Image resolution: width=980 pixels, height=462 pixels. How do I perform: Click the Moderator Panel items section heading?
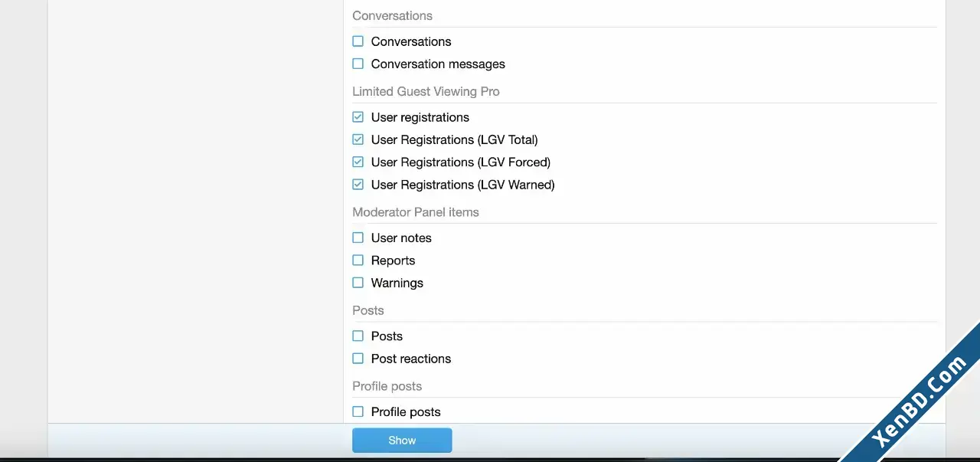click(x=416, y=212)
